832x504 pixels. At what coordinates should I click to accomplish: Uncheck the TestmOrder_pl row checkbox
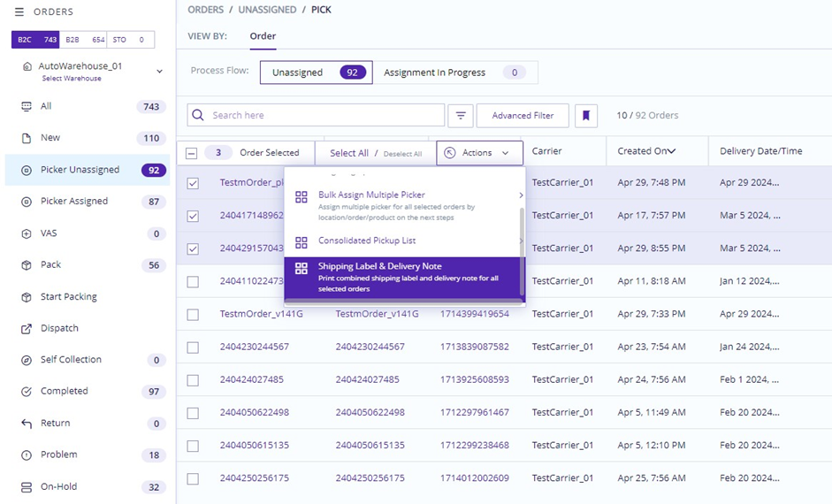[x=193, y=184]
